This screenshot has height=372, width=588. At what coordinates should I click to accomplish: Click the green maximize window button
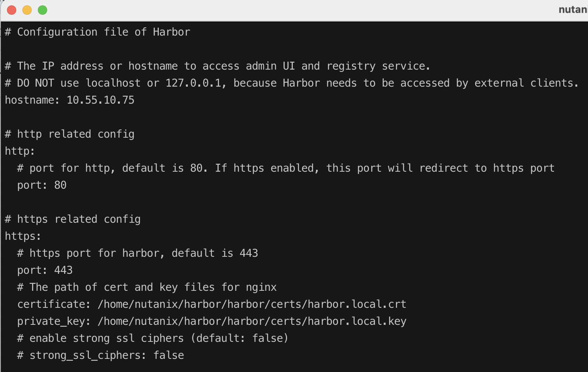[42, 10]
